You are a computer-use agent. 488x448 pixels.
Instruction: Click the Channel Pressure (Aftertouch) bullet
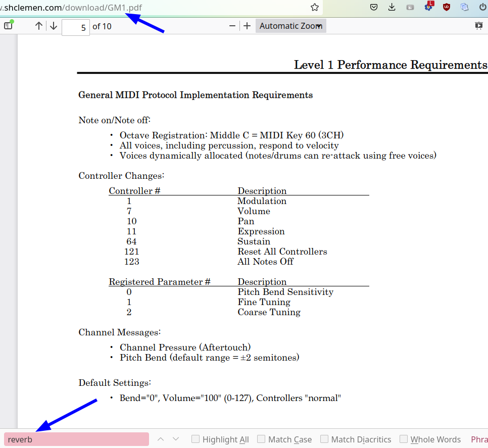coord(185,347)
